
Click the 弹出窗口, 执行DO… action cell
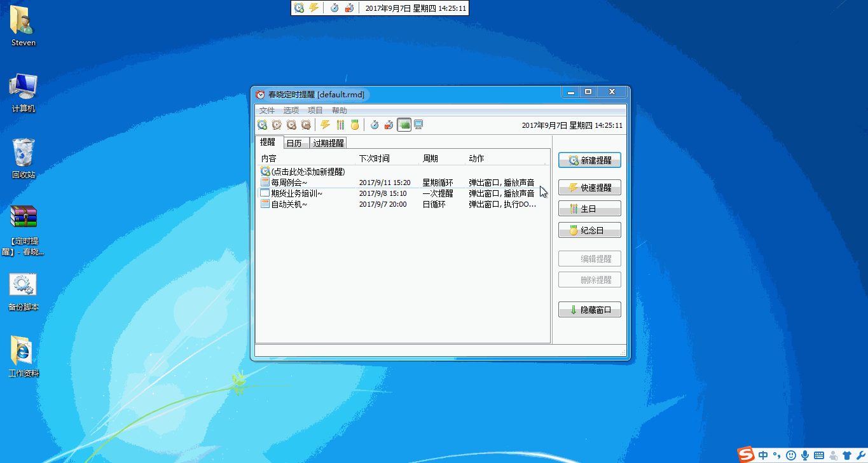point(502,204)
